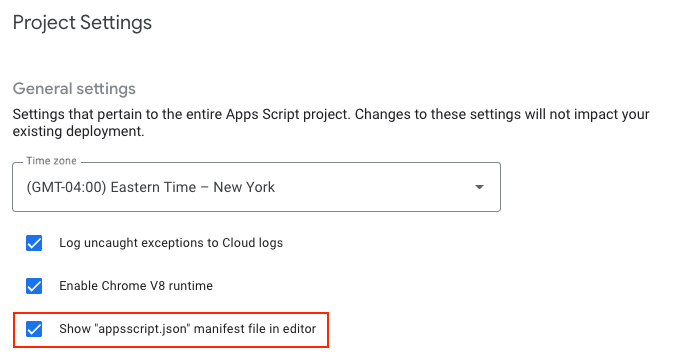The width and height of the screenshot is (697, 362).
Task: Click the Log uncaught exceptions label text
Action: point(171,243)
